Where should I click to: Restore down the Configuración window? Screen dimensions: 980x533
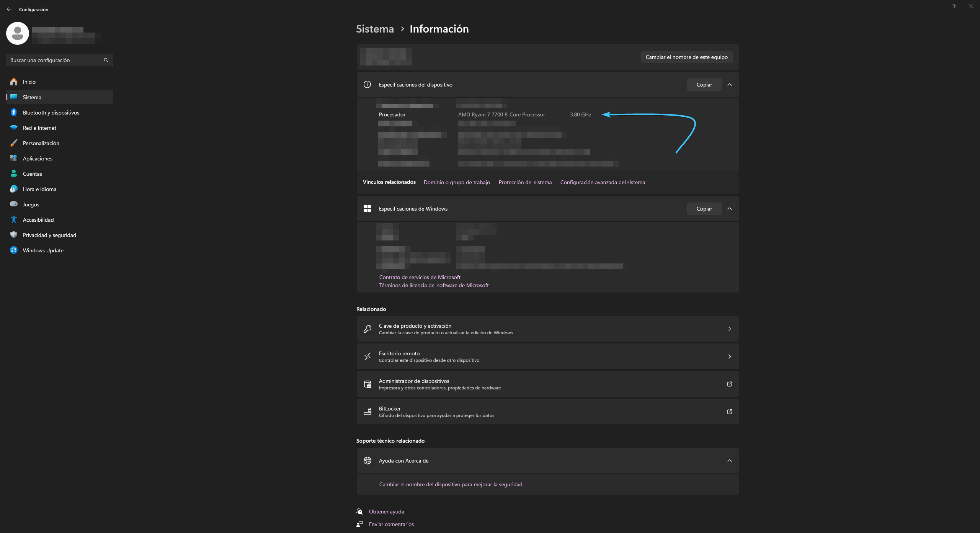click(x=954, y=6)
